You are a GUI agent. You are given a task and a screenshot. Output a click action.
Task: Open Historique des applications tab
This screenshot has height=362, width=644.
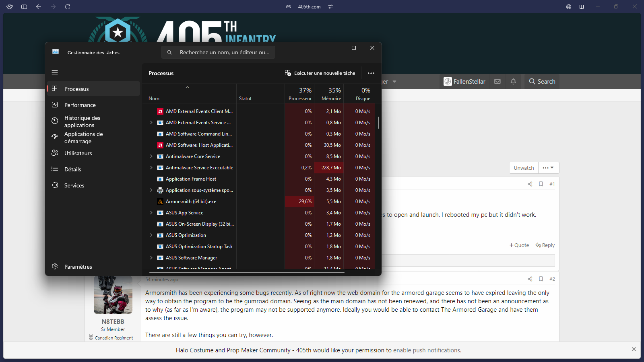[93, 121]
